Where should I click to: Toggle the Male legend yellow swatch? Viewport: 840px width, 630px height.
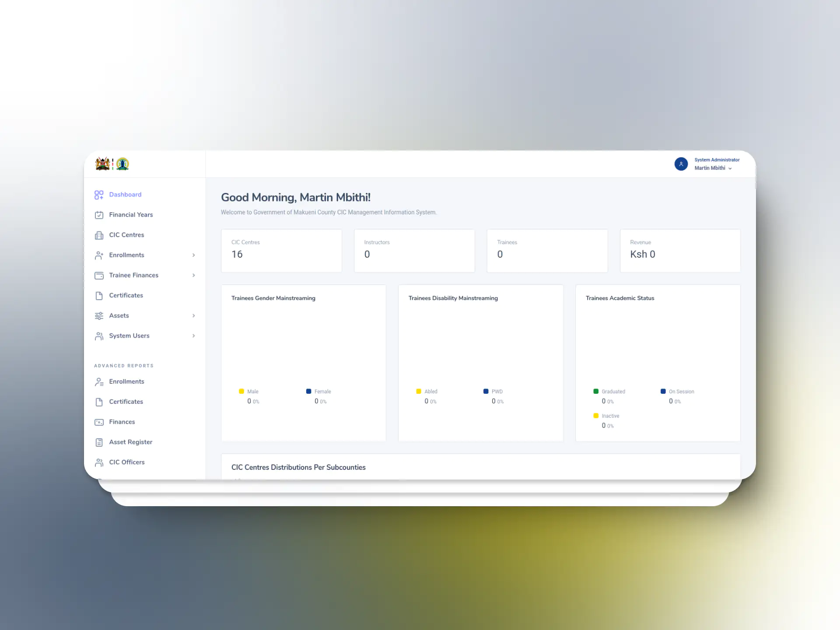[241, 391]
